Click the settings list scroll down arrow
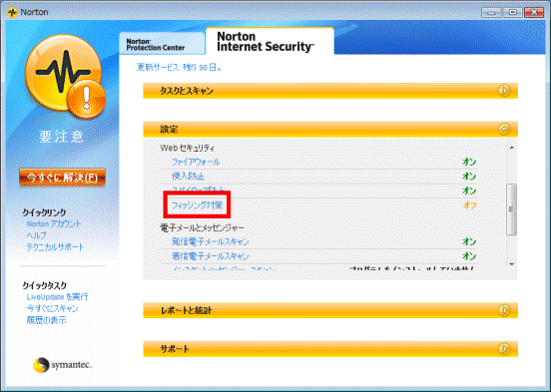Screen dimensions: 551x392 512,264
